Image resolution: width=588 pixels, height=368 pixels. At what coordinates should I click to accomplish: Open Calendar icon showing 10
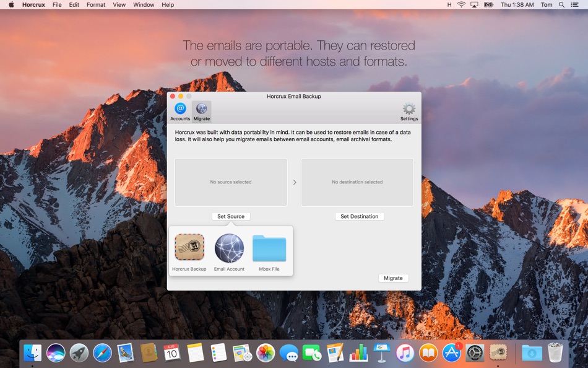coord(172,353)
